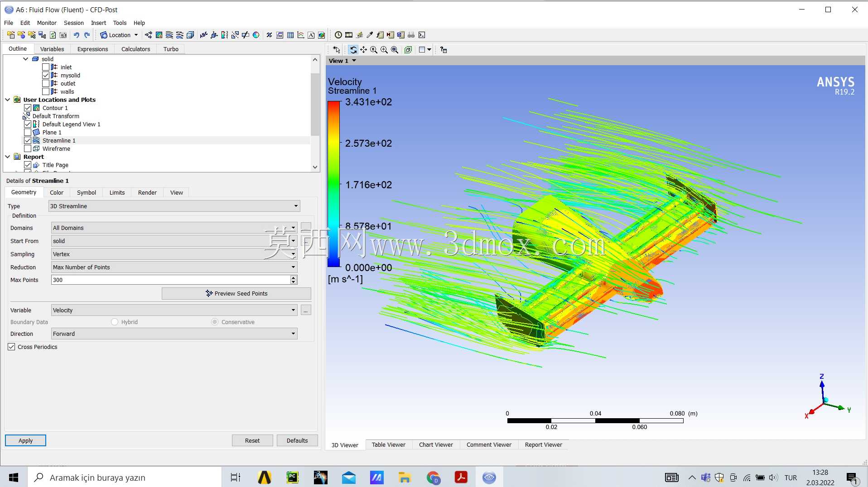868x487 pixels.
Task: Uncheck Streamline 1 visibility checkbox
Action: click(28, 140)
